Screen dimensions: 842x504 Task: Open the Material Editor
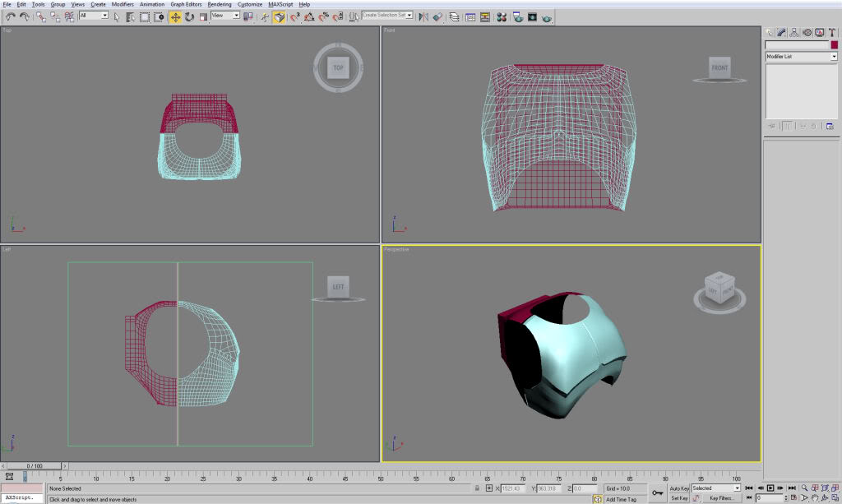coord(502,16)
